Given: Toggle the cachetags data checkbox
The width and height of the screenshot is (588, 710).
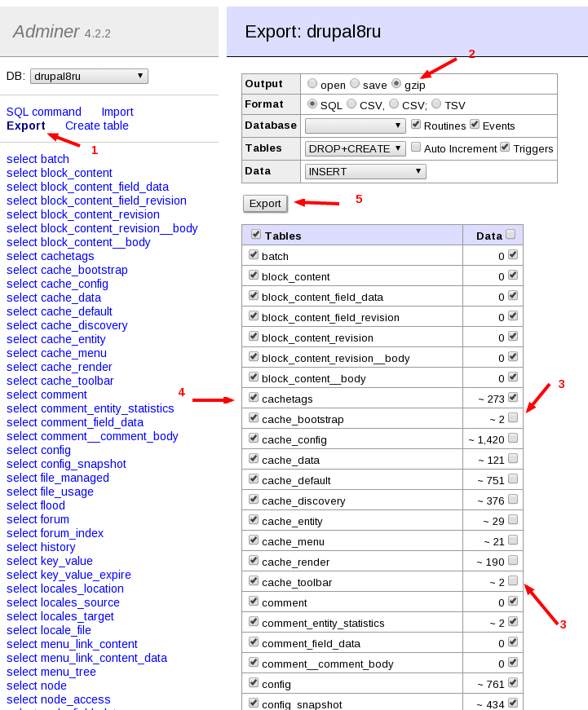Looking at the screenshot, I should [513, 397].
